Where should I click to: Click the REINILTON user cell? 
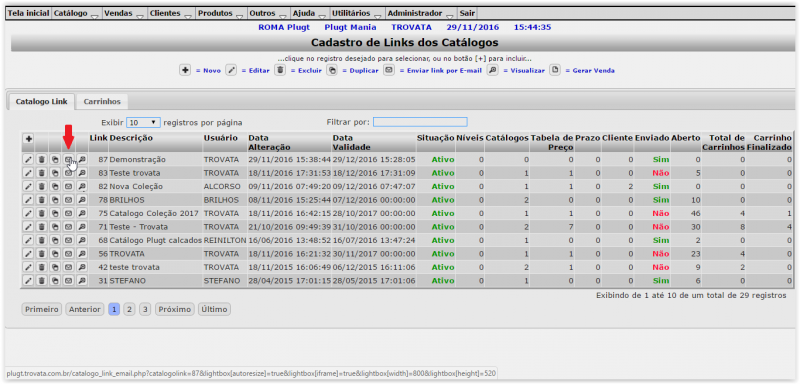coord(225,240)
